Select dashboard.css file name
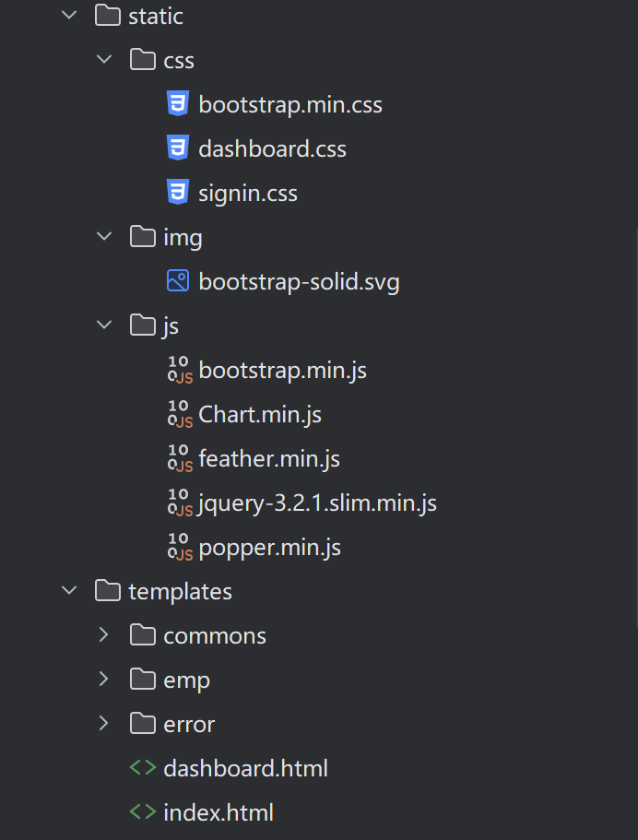This screenshot has width=638, height=840. 272,149
